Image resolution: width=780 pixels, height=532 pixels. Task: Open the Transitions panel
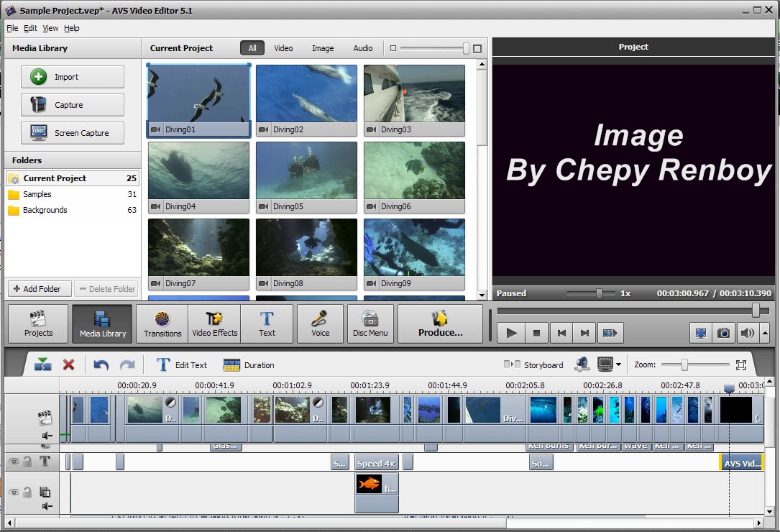(x=162, y=324)
